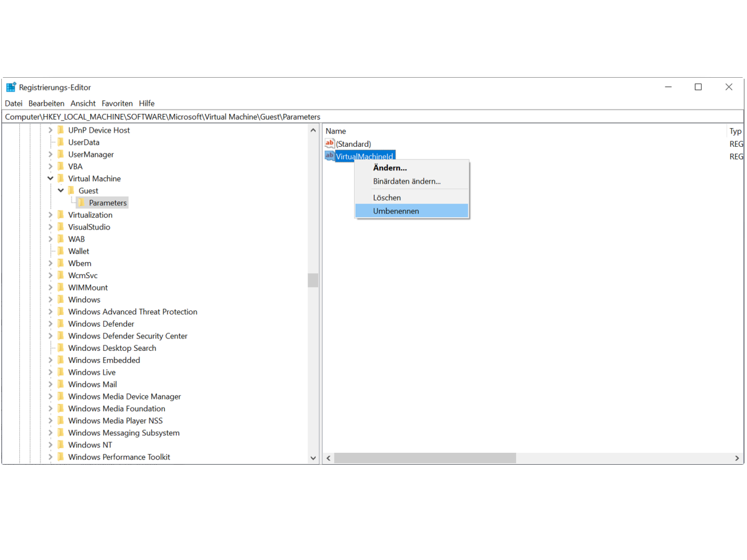Click the ab icon beside VirtualMachineId
This screenshot has width=747, height=560.
[329, 156]
